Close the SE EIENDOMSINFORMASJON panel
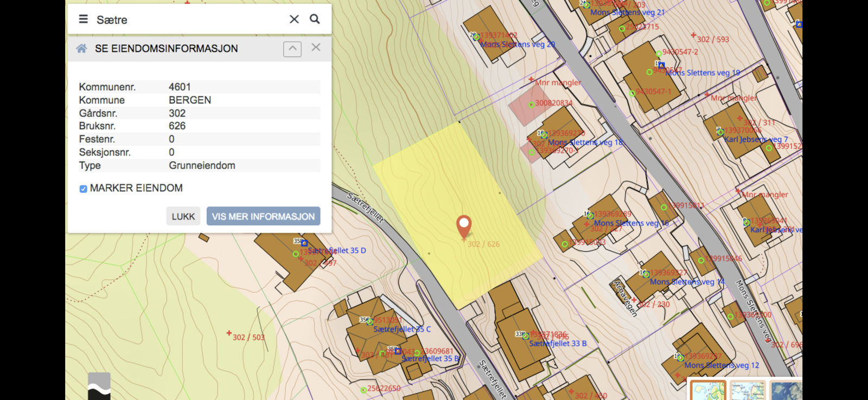The width and height of the screenshot is (868, 400). coord(316,48)
